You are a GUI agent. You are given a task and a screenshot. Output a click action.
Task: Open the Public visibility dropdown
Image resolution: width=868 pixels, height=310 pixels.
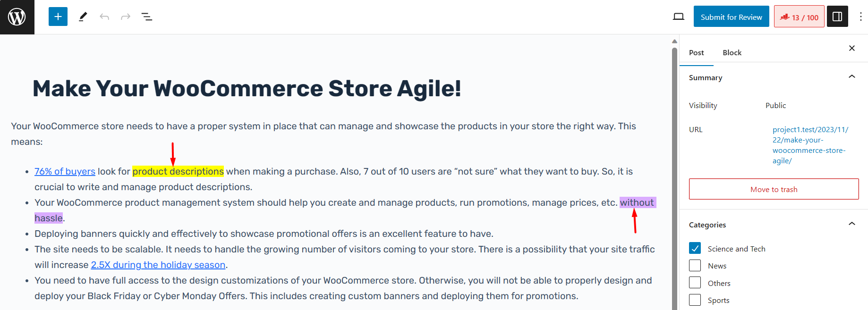tap(775, 105)
